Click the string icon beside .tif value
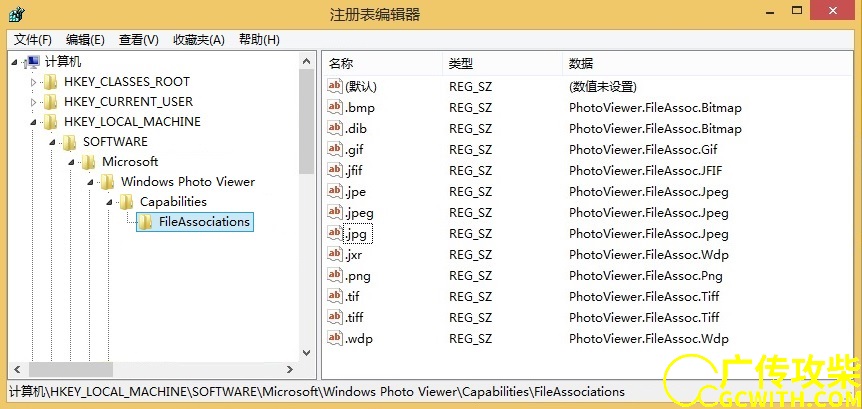The width and height of the screenshot is (862, 409). pos(335,296)
